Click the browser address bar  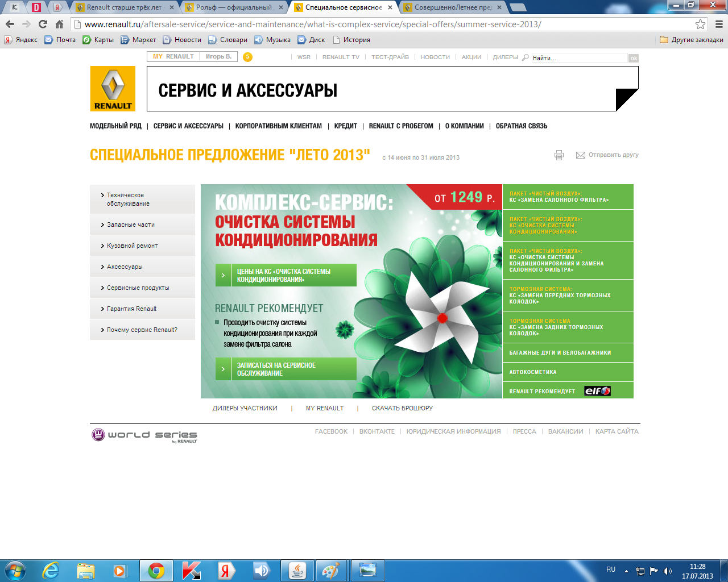coord(389,24)
